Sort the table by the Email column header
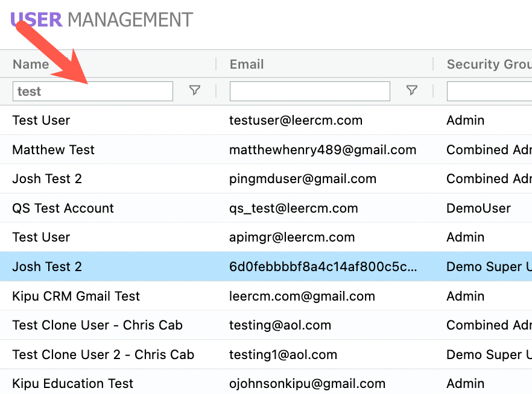Image resolution: width=532 pixels, height=394 pixels. click(x=247, y=64)
